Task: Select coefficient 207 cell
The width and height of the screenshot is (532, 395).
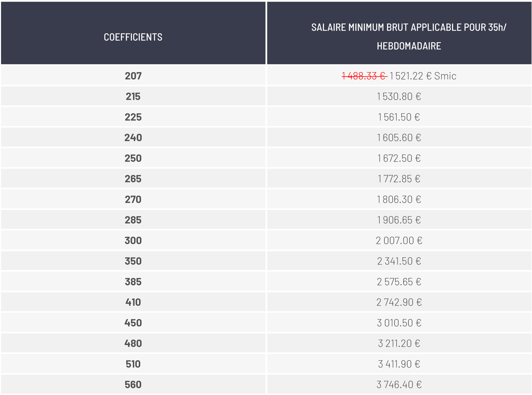Action: (133, 76)
